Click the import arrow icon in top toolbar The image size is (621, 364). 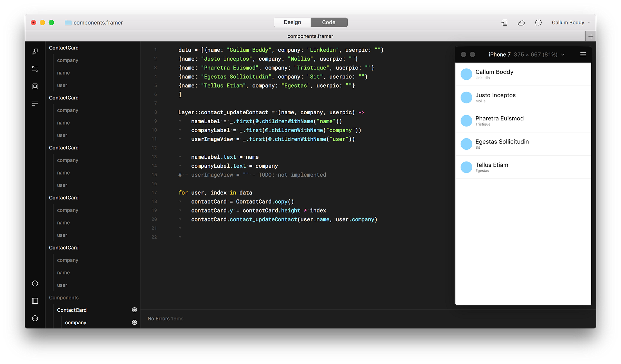(504, 23)
